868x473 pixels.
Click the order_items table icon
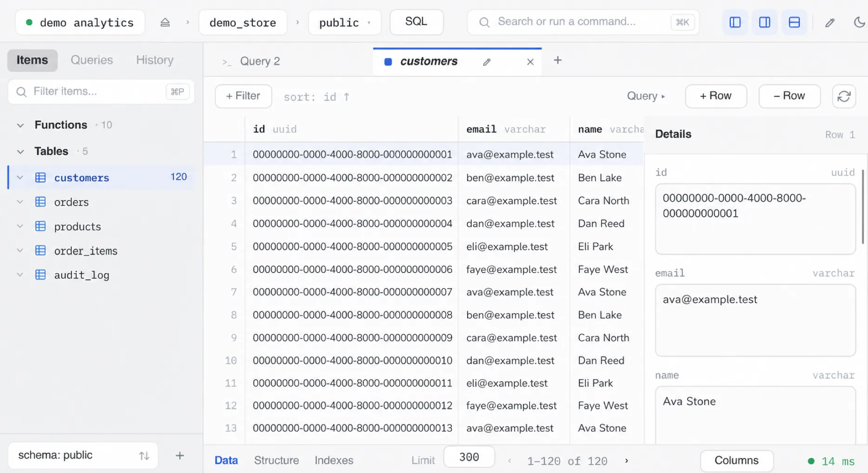click(40, 250)
